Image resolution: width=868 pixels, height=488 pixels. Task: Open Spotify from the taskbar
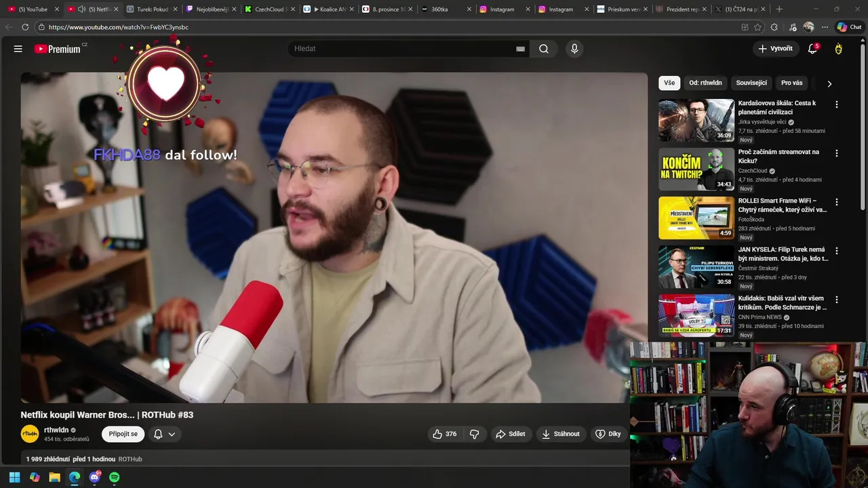pyautogui.click(x=115, y=477)
